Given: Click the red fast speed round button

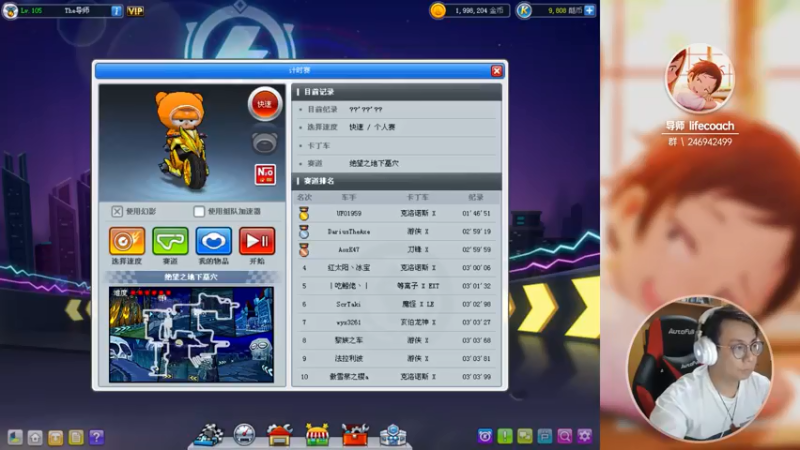Looking at the screenshot, I should pyautogui.click(x=264, y=104).
